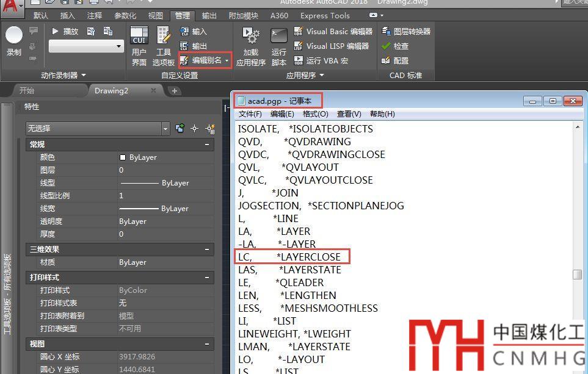Expand the 编辑别名 dropdown
Image resolution: width=588 pixels, height=374 pixels.
(x=227, y=60)
